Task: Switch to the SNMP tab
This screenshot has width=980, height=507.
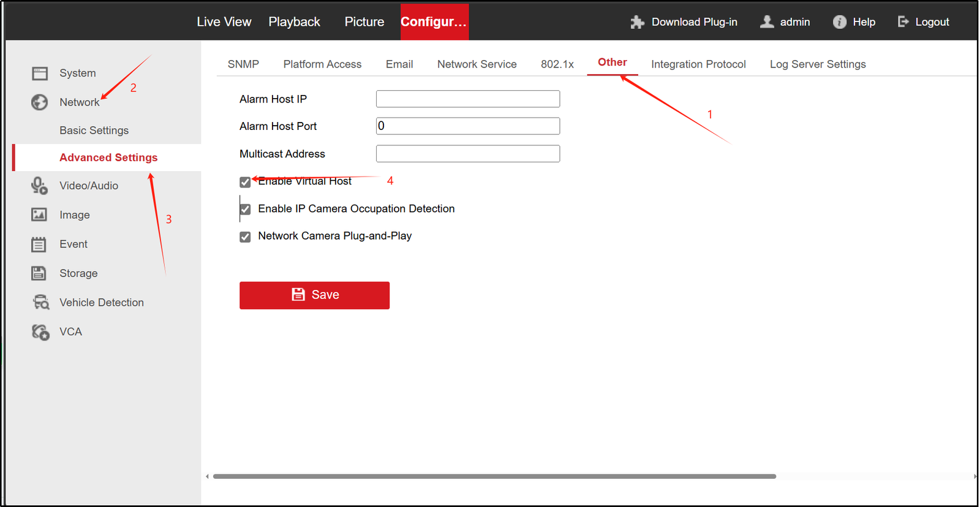Action: 243,64
